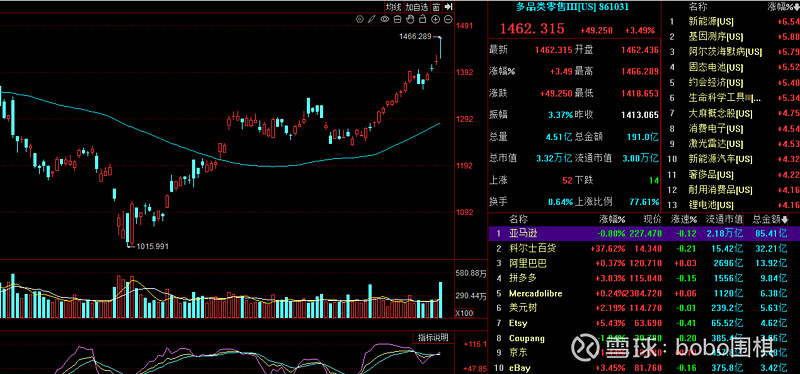Screen dimensions: 800x374
Task: Click the latest price 1462.315 headline
Action: coord(532,29)
